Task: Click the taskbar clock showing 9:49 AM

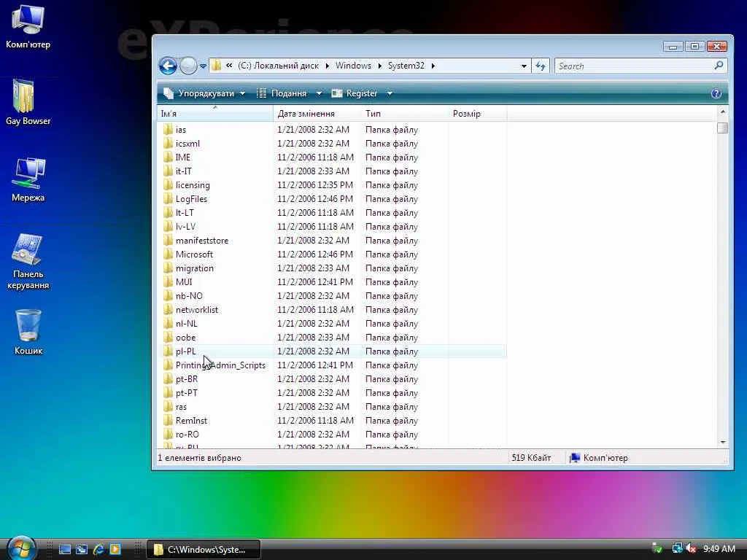Action: [719, 548]
